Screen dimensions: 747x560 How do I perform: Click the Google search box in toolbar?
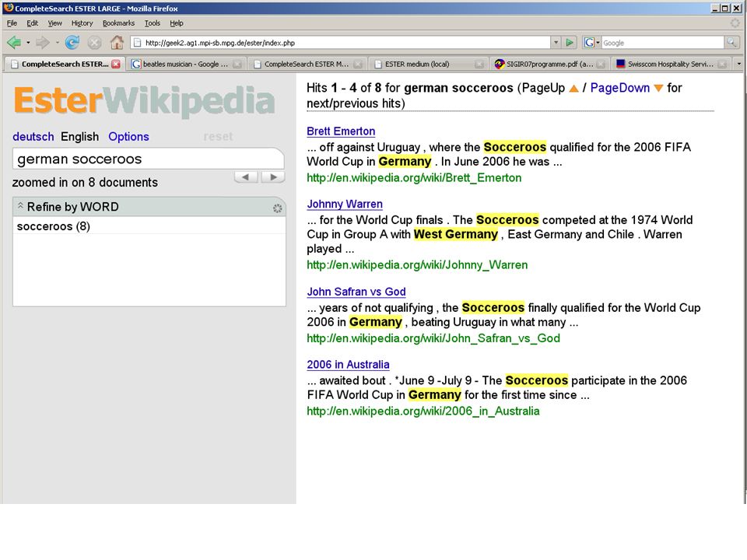point(662,43)
